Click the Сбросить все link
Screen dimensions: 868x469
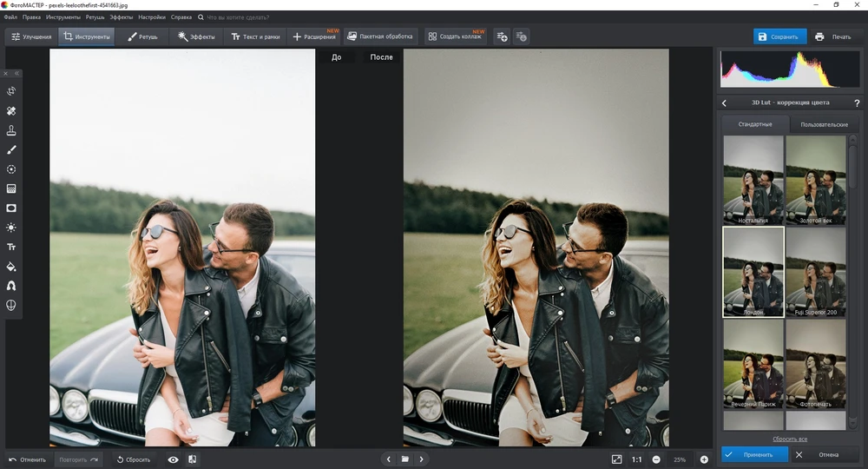[x=791, y=439]
